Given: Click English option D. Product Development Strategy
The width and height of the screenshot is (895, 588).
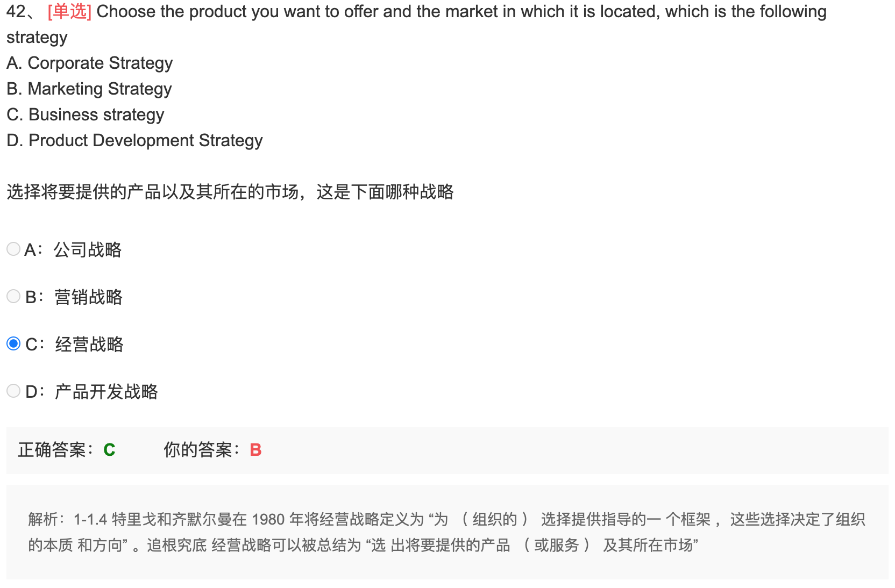Looking at the screenshot, I should 134,140.
